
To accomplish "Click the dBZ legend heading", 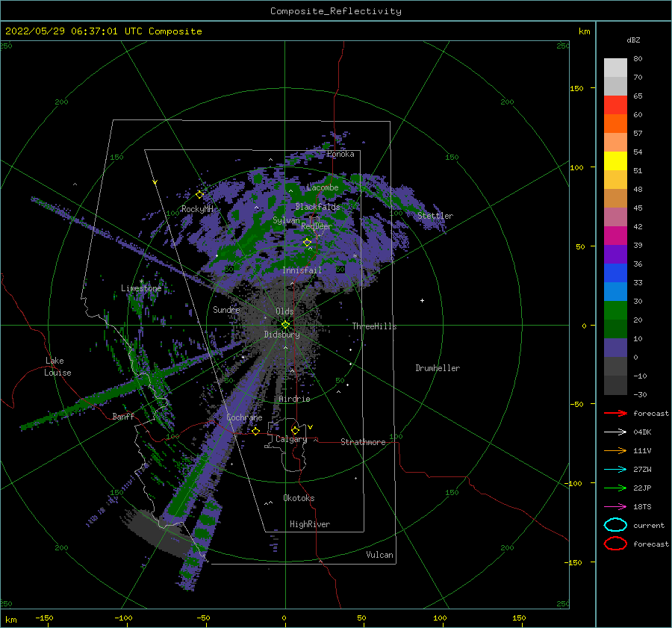I will coord(633,40).
